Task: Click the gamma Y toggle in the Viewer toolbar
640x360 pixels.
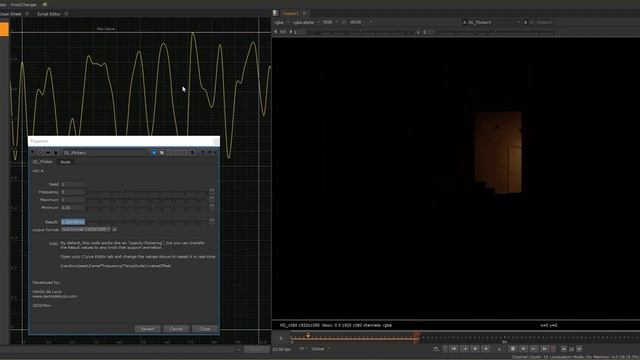Action: [418, 32]
